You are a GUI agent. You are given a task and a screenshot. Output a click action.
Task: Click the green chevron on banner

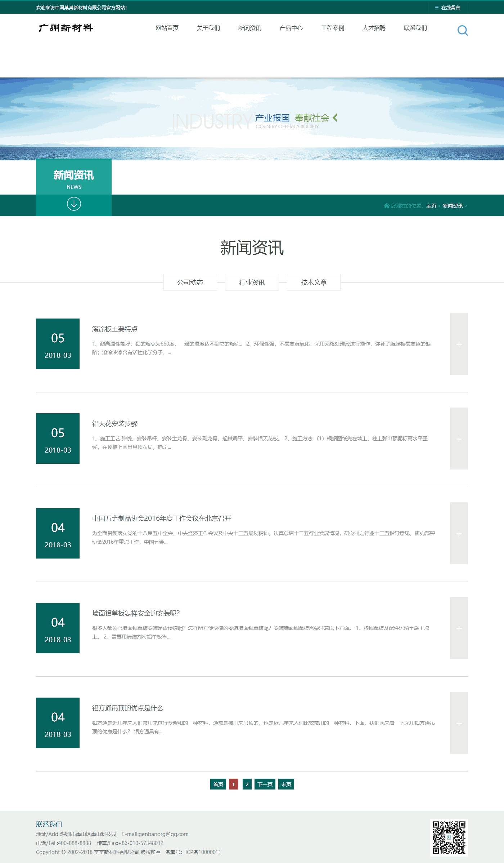pyautogui.click(x=335, y=117)
